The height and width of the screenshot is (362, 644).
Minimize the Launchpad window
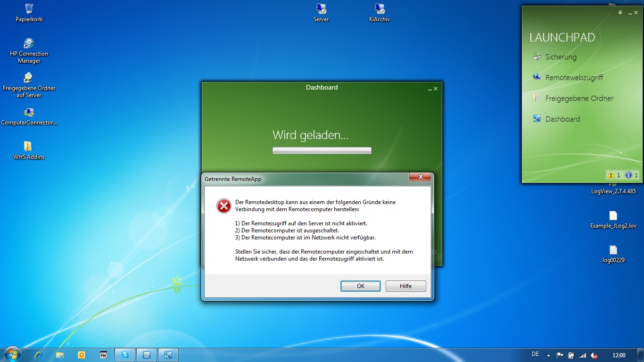tap(629, 13)
